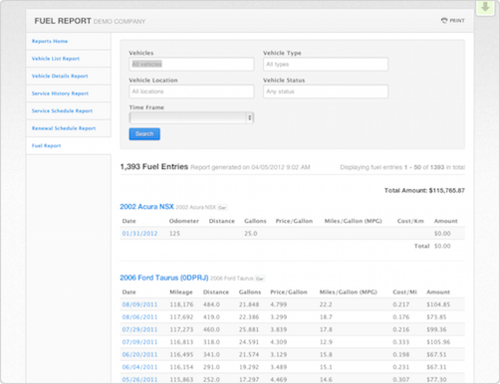Click the Vehicles input field
This screenshot has width=500, height=384.
(191, 64)
